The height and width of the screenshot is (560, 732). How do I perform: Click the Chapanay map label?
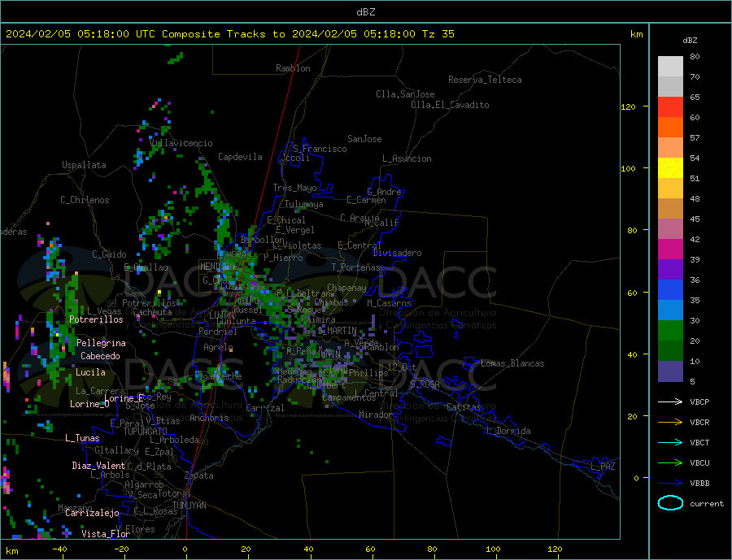click(x=346, y=288)
